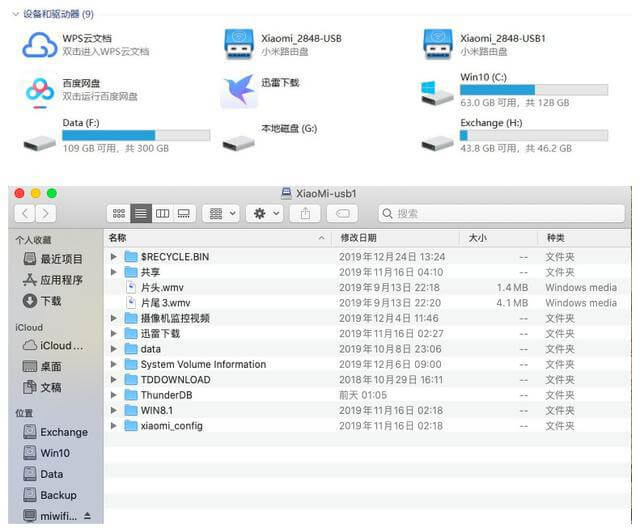Screen dimensions: 640x532
Task: Expand the 摄像机监控视频 folder triangle
Action: [114, 318]
